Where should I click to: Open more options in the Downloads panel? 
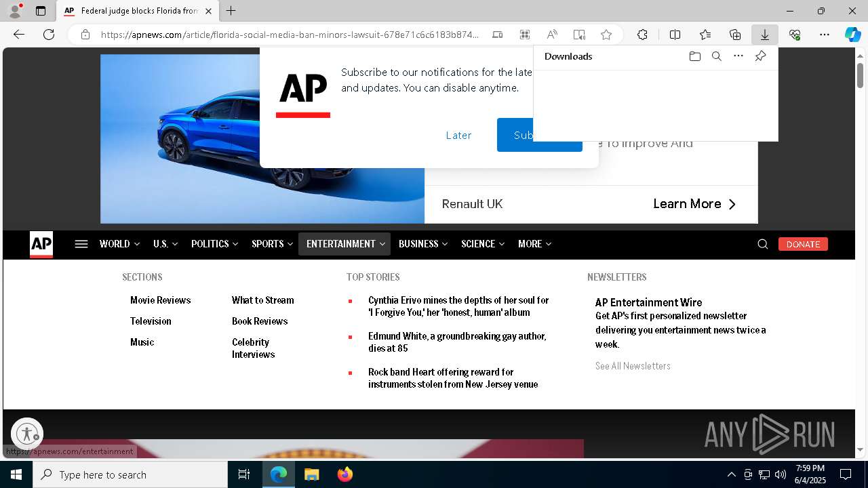(x=738, y=56)
